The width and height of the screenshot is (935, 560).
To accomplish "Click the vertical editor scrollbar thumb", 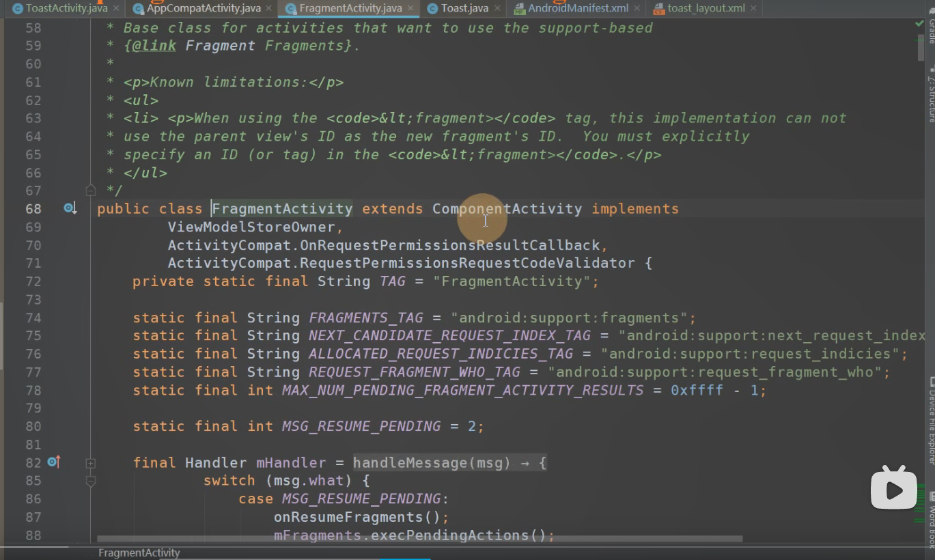I will pos(921,48).
